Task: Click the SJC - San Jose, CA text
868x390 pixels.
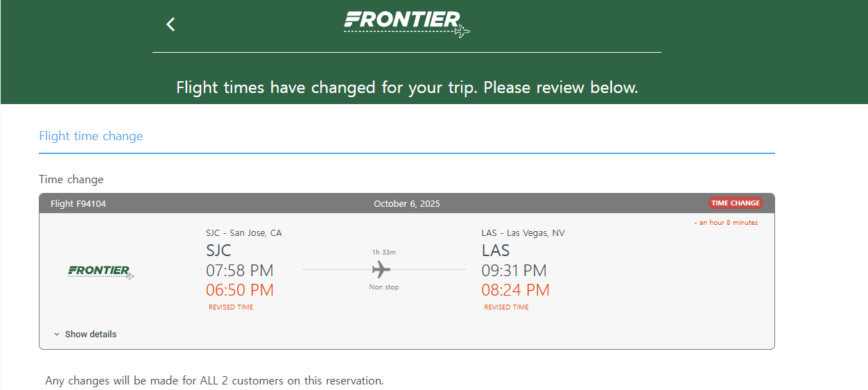Action: [244, 233]
